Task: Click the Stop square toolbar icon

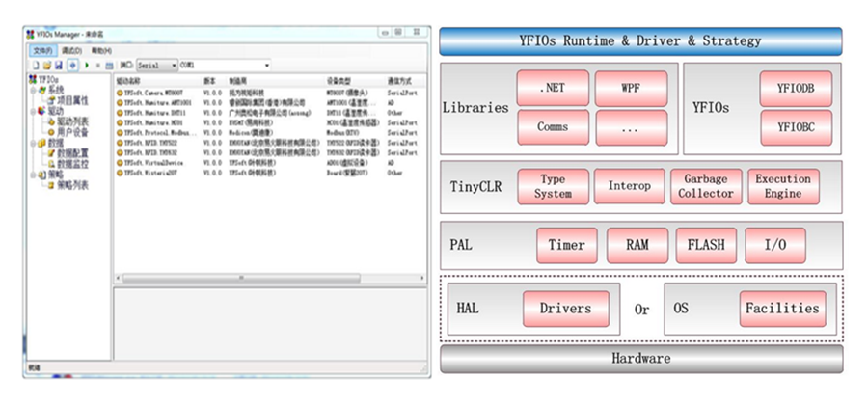Action: (x=98, y=66)
